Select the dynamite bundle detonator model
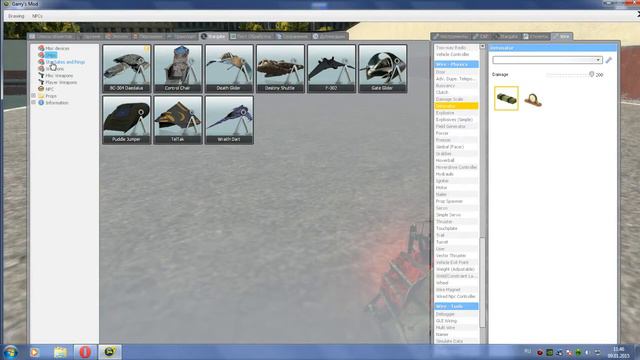This screenshot has width=640, height=360. [x=506, y=98]
